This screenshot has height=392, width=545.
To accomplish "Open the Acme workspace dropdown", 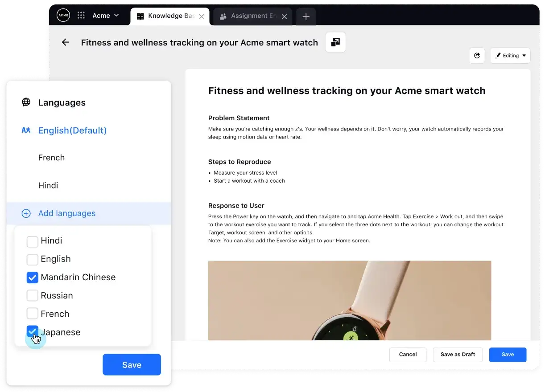I will click(x=105, y=15).
